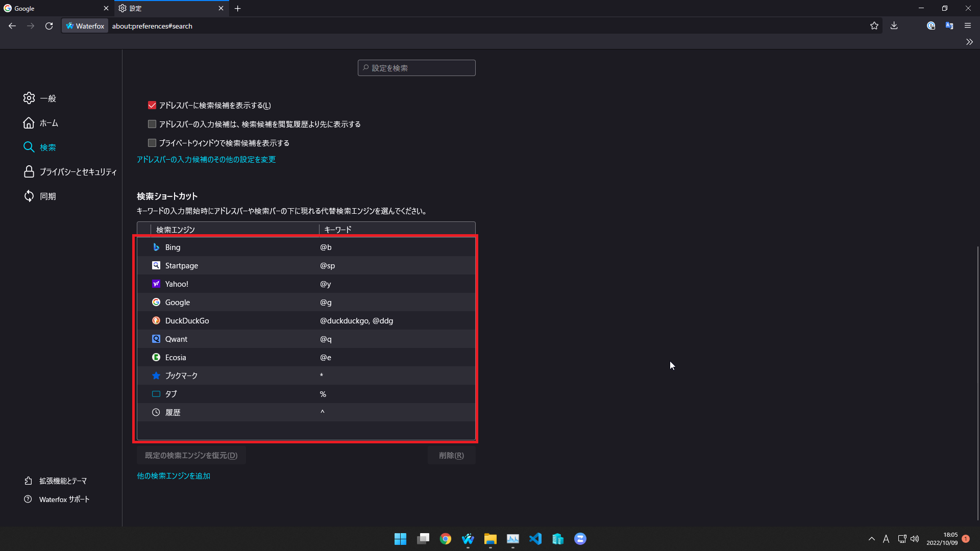Screen dimensions: 980x551
Task: Switch to the Google tab
Action: pos(56,8)
